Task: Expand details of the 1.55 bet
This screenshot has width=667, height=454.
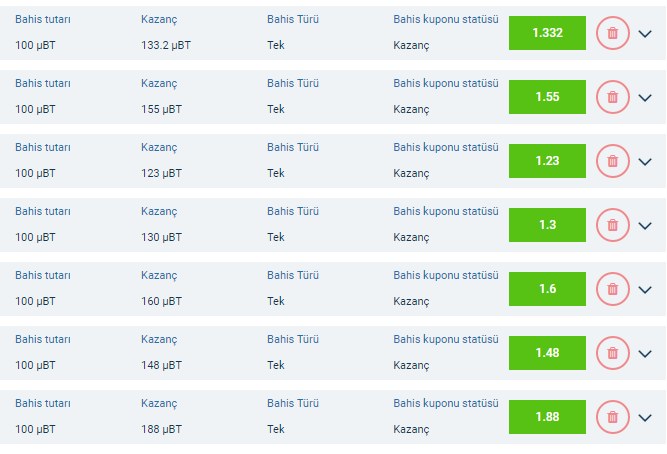Action: point(645,98)
